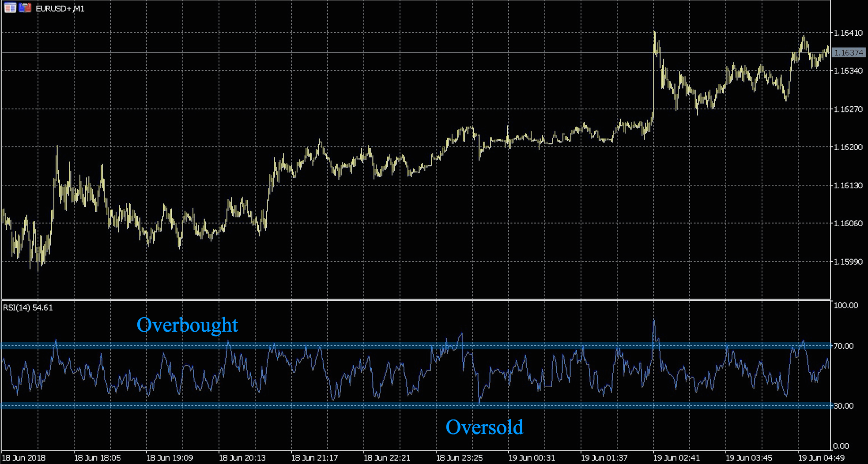Click the RSI 70.00 level label
Image resolution: width=868 pixels, height=464 pixels.
(844, 346)
